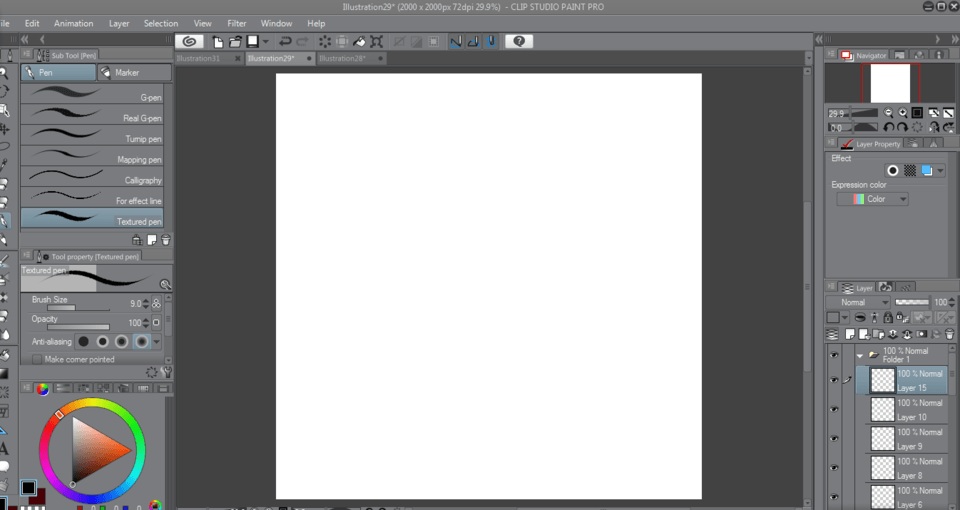
Task: Click the New file icon in toolbar
Action: pos(217,41)
